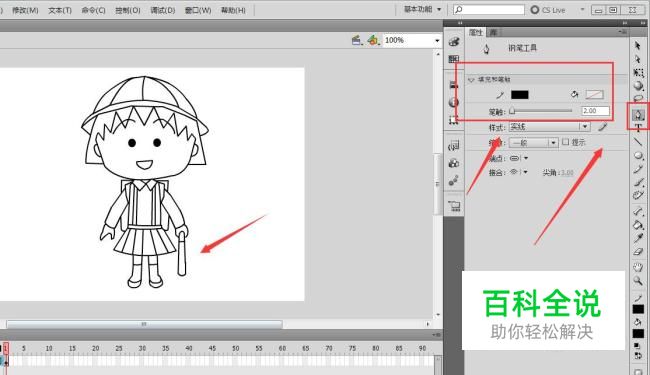Open the 一般 scale dropdown
Image resolution: width=650 pixels, height=375 pixels.
534,143
